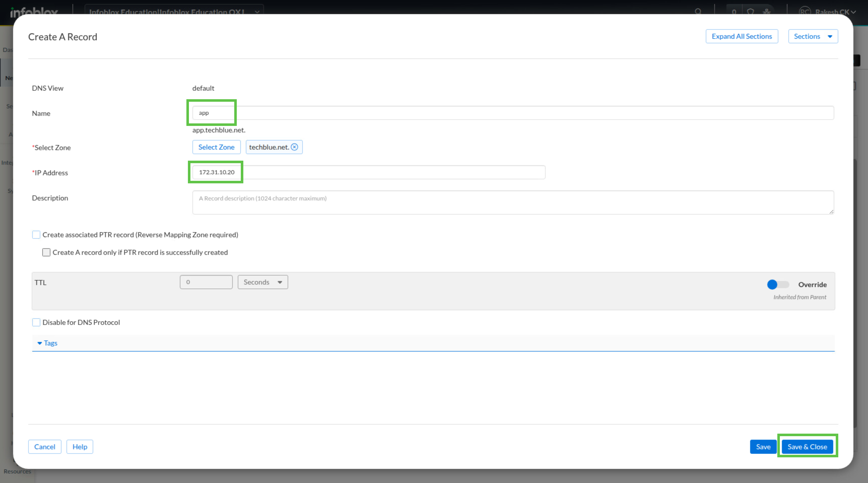Open the Sections dropdown
Image resolution: width=868 pixels, height=483 pixels.
pos(813,36)
